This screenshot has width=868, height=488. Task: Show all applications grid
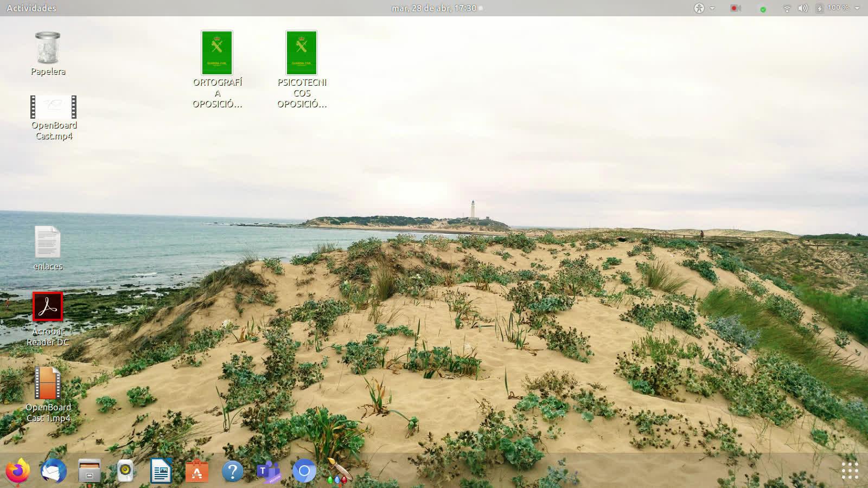pos(850,471)
